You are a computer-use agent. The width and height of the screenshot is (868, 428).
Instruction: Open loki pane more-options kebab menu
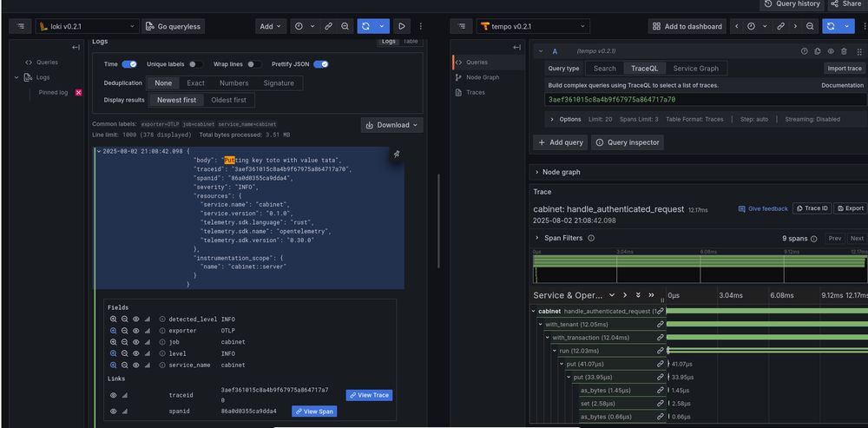(x=421, y=26)
